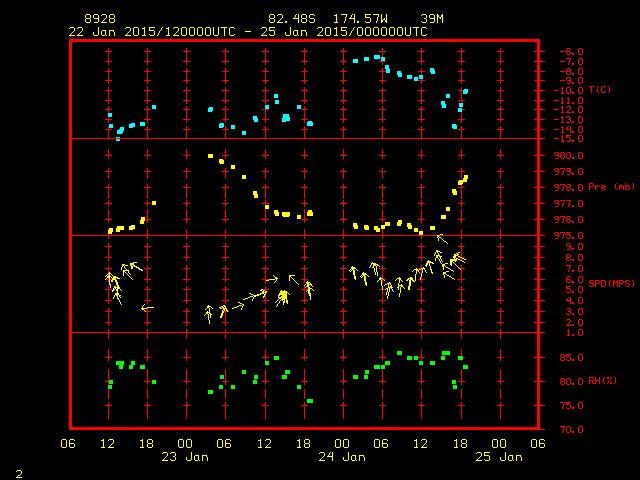This screenshot has width=640, height=480.
Task: Click the 23 Jan date label
Action: point(185,457)
